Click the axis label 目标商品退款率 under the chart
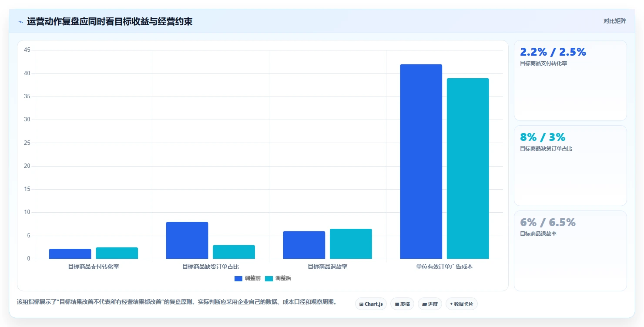This screenshot has height=327, width=644. [x=328, y=267]
